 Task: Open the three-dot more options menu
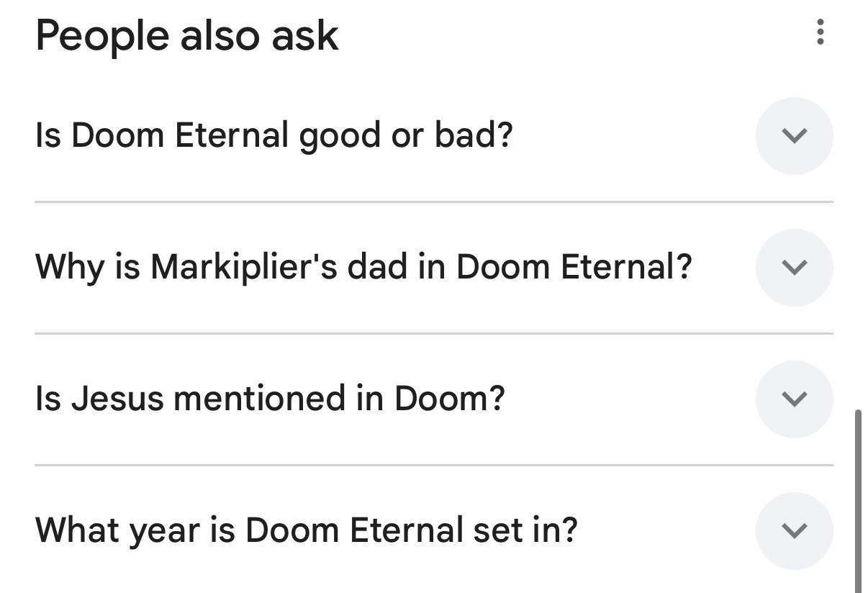820,32
